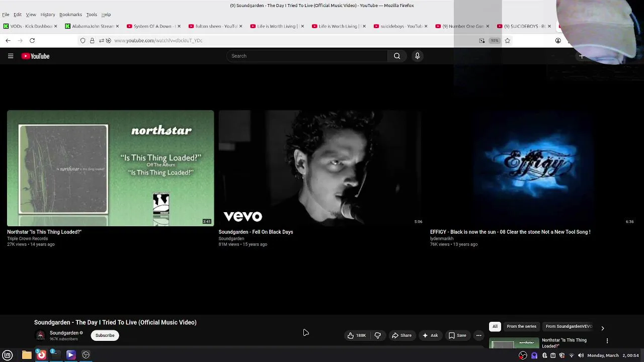644x362 pixels.
Task: Open the Tools menu
Action: click(92, 15)
